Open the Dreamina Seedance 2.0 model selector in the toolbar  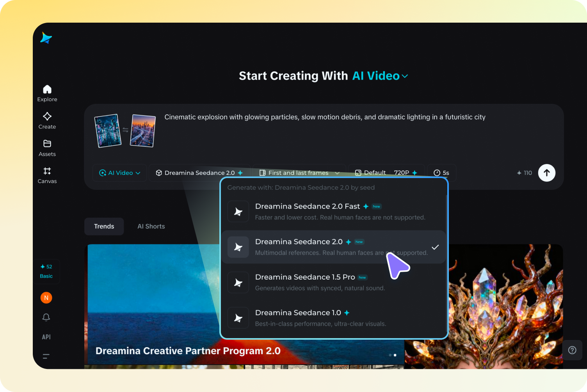pos(199,173)
